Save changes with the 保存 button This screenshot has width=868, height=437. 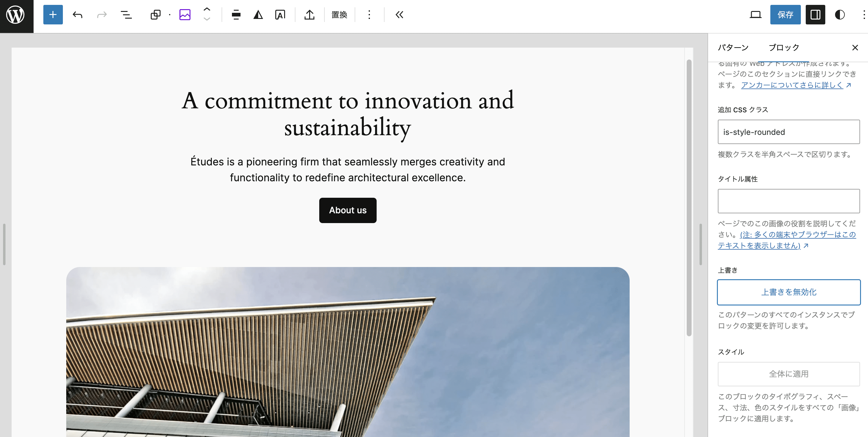pyautogui.click(x=786, y=15)
